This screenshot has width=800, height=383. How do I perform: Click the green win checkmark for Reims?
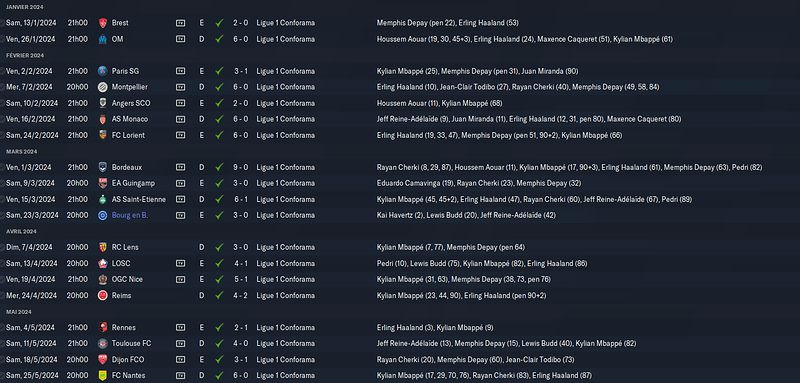click(x=219, y=296)
